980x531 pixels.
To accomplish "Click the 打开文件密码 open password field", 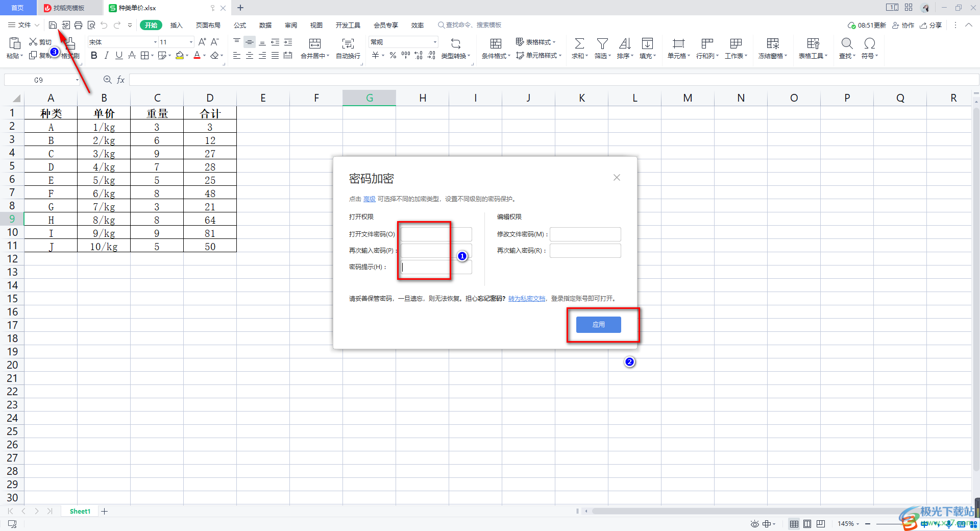I will click(x=436, y=234).
